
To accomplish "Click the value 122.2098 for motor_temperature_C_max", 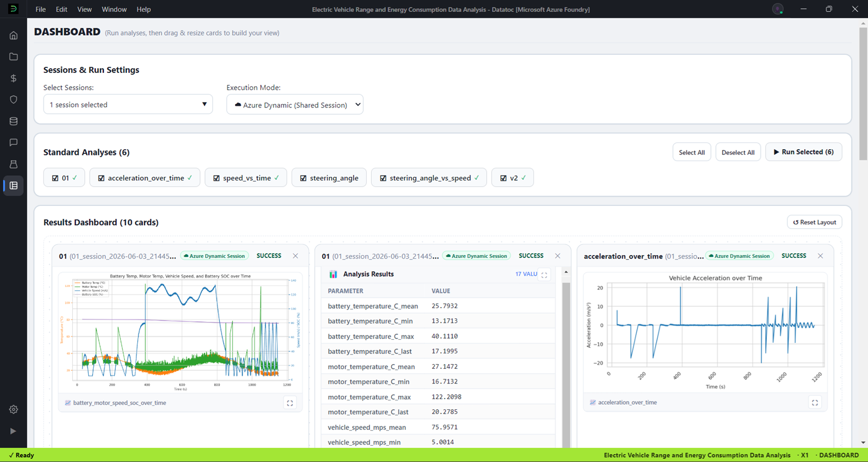I will pos(446,397).
